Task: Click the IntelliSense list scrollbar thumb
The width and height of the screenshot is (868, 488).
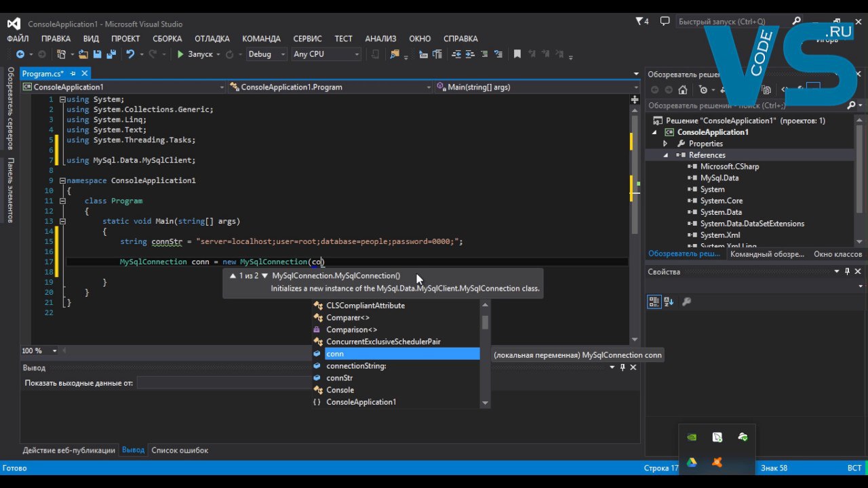Action: 485,322
